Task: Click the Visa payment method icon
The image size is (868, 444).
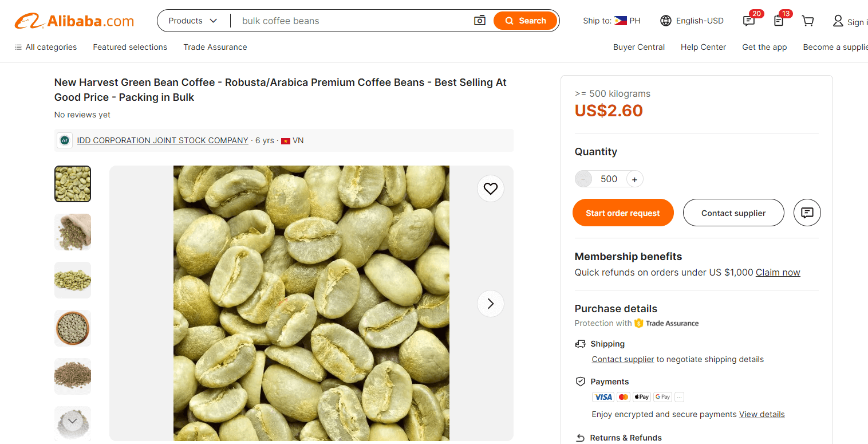Action: coord(603,396)
